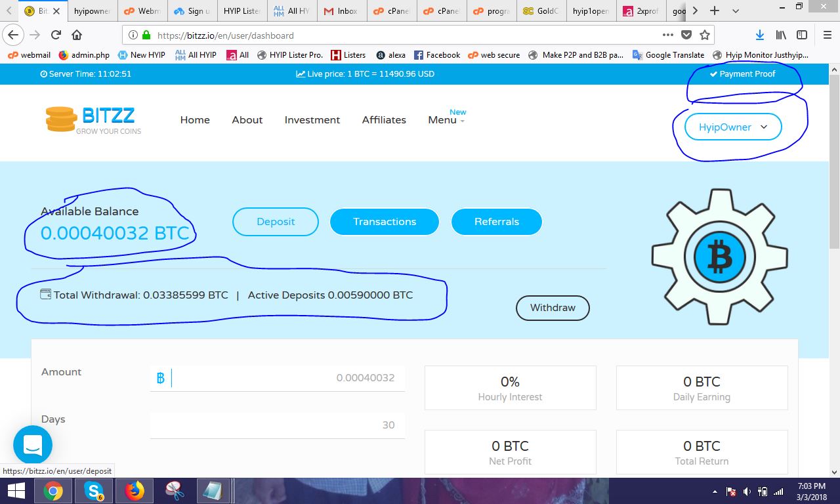Viewport: 840px width, 504px height.
Task: Switch to the Sign u browser tab
Action: click(x=191, y=11)
